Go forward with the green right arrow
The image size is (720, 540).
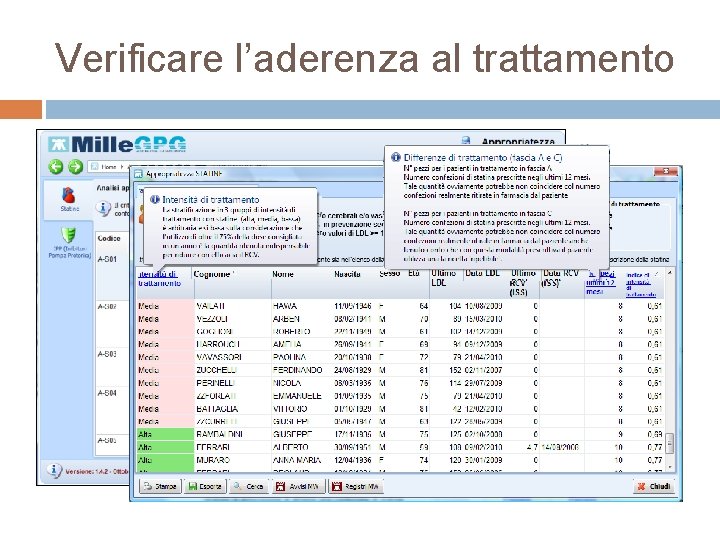click(x=75, y=167)
